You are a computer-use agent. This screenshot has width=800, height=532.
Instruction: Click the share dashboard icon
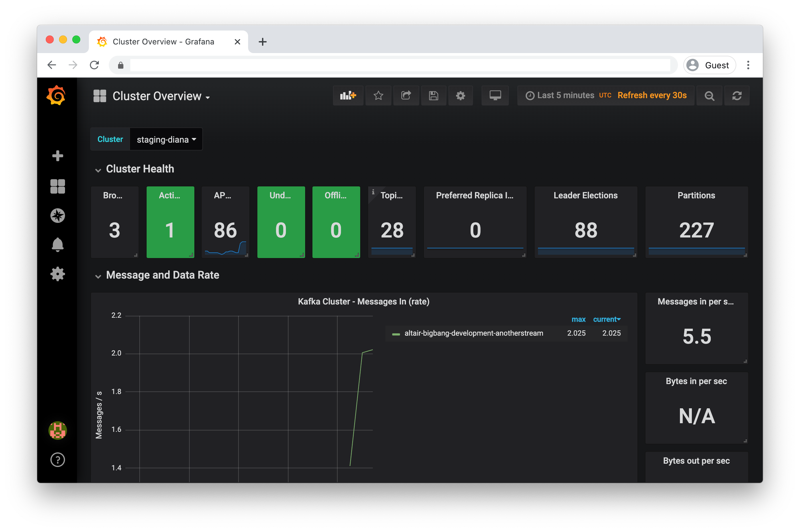(406, 96)
